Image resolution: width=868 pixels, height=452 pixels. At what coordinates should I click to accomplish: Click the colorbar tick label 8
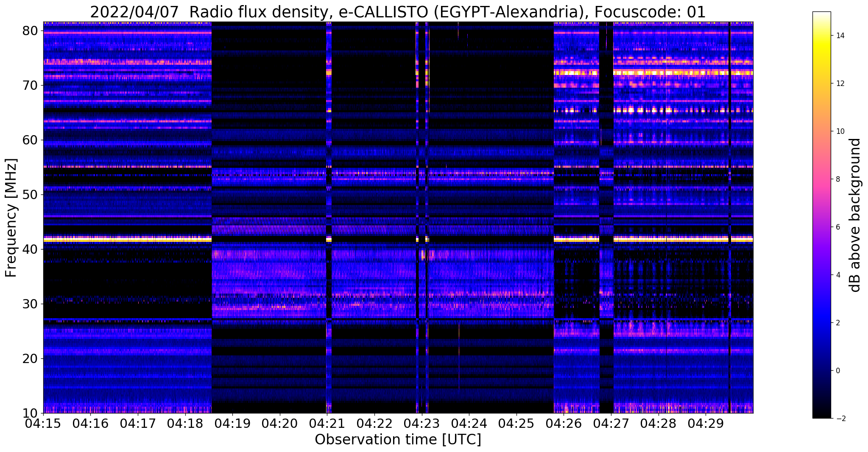(x=837, y=179)
